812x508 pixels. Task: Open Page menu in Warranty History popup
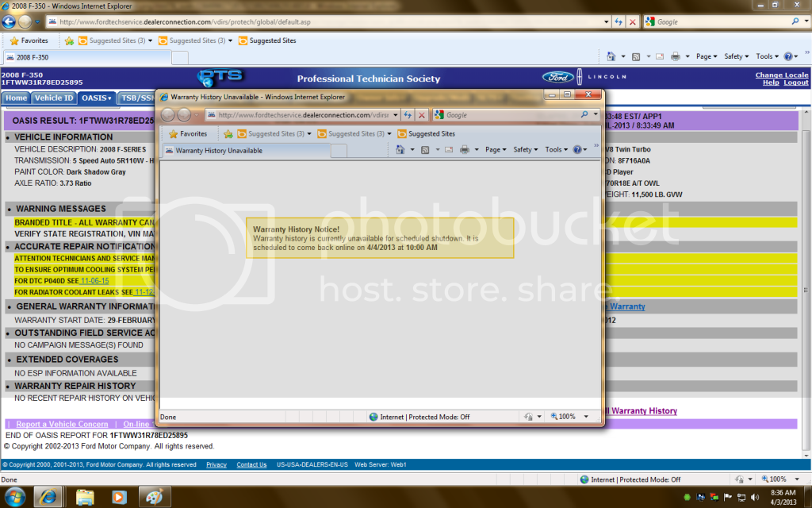496,149
